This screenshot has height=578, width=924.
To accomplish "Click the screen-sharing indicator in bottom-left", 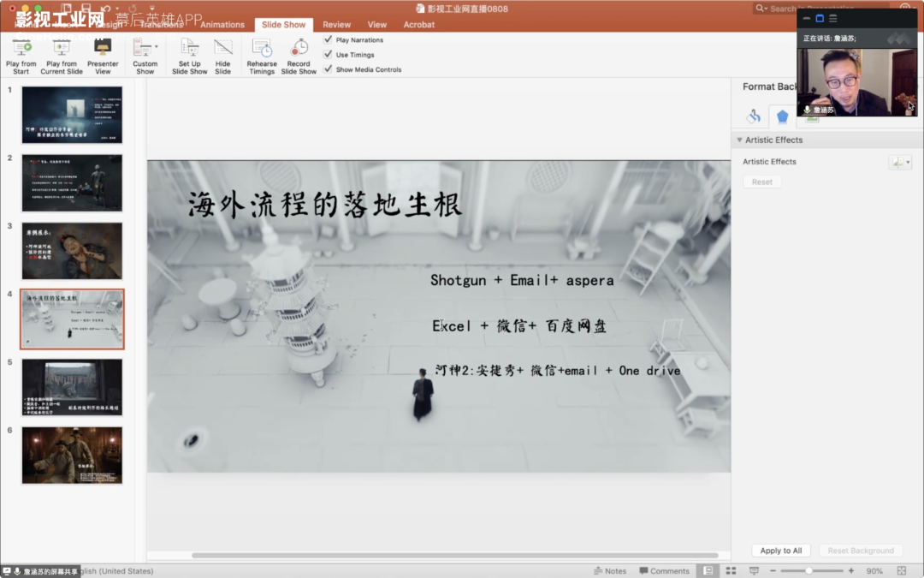I will pos(41,571).
